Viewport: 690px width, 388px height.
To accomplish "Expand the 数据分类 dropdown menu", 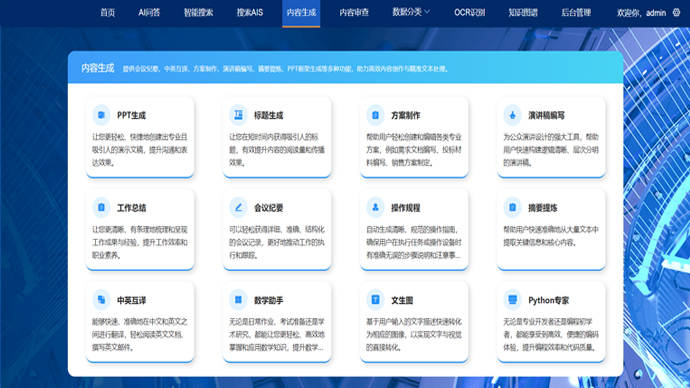I will 411,12.
